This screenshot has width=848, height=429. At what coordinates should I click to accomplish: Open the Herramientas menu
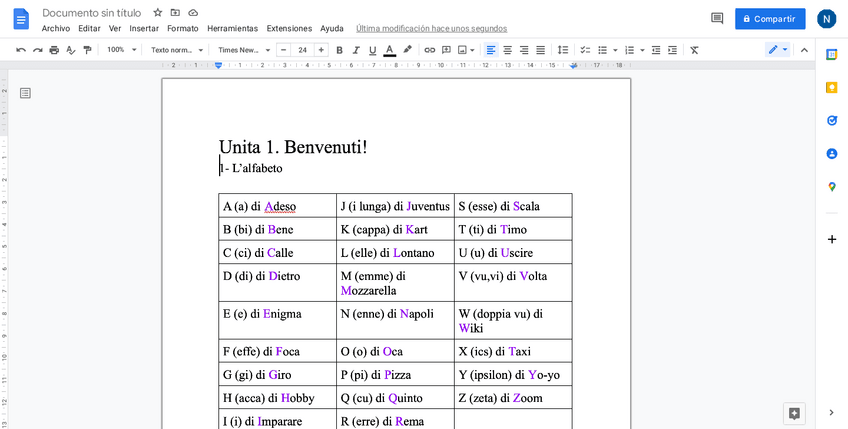click(232, 28)
